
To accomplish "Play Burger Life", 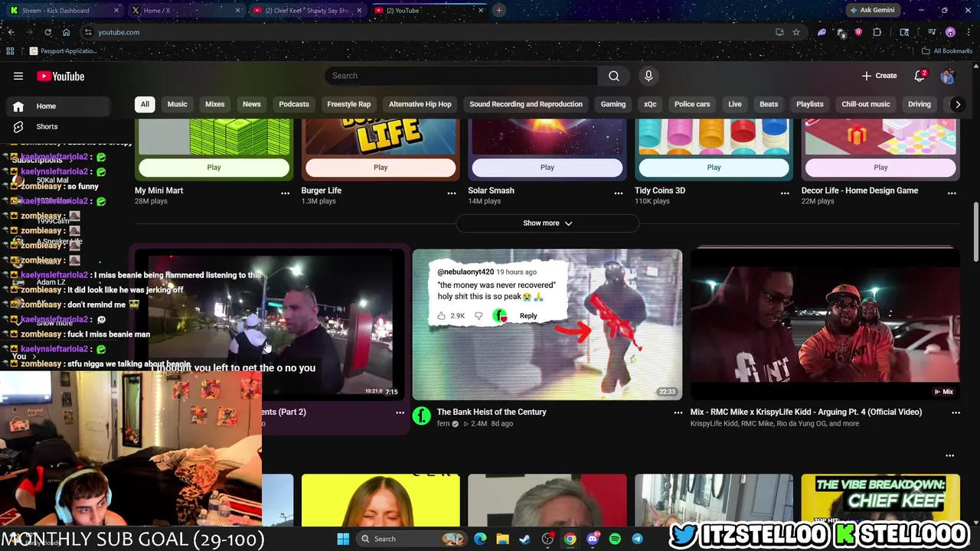I will pyautogui.click(x=381, y=168).
